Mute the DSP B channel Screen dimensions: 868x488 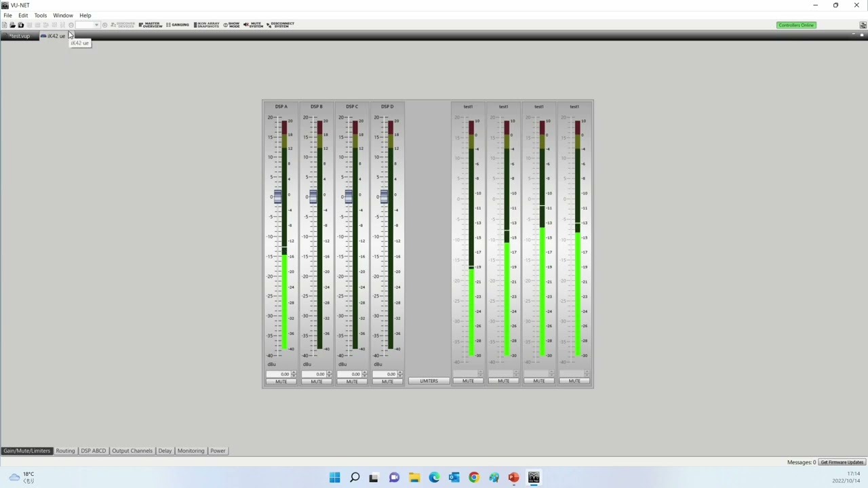[316, 382]
